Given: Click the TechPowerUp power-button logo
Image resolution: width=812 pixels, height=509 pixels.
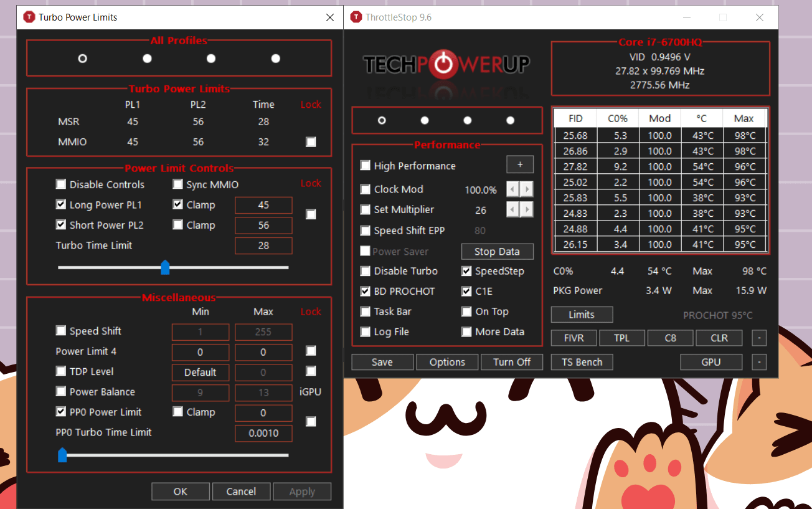Looking at the screenshot, I should (443, 64).
